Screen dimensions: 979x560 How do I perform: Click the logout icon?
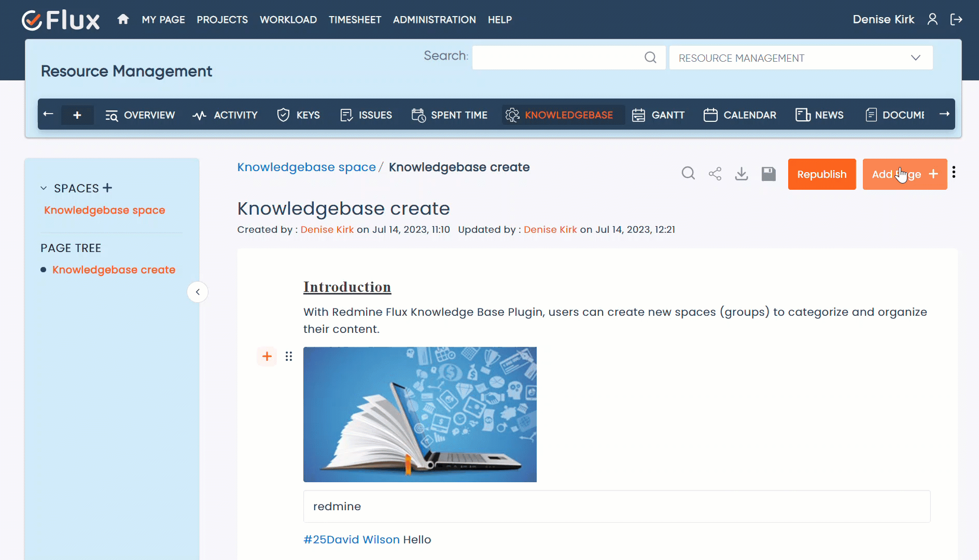tap(956, 20)
